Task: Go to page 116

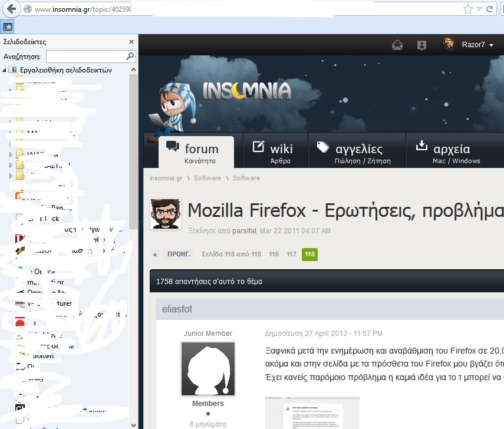Action: 274,254
